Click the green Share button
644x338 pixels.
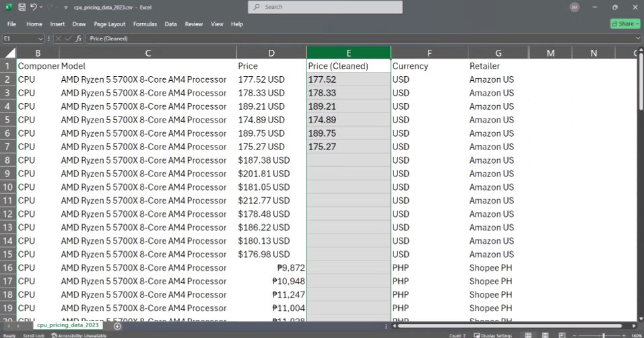(x=625, y=24)
